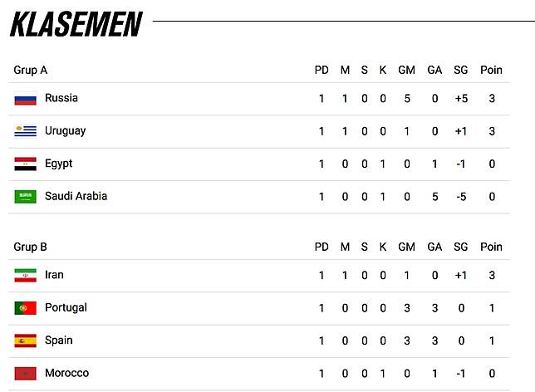Viewport: 535px width, 392px height.
Task: Open the Uruguay team link
Action: pyautogui.click(x=65, y=131)
